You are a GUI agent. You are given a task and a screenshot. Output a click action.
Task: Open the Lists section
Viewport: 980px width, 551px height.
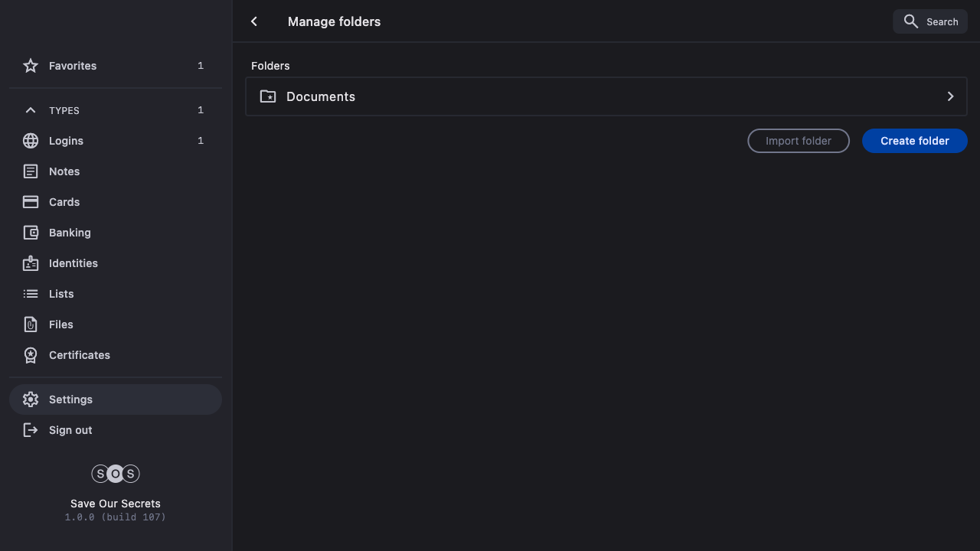(61, 294)
